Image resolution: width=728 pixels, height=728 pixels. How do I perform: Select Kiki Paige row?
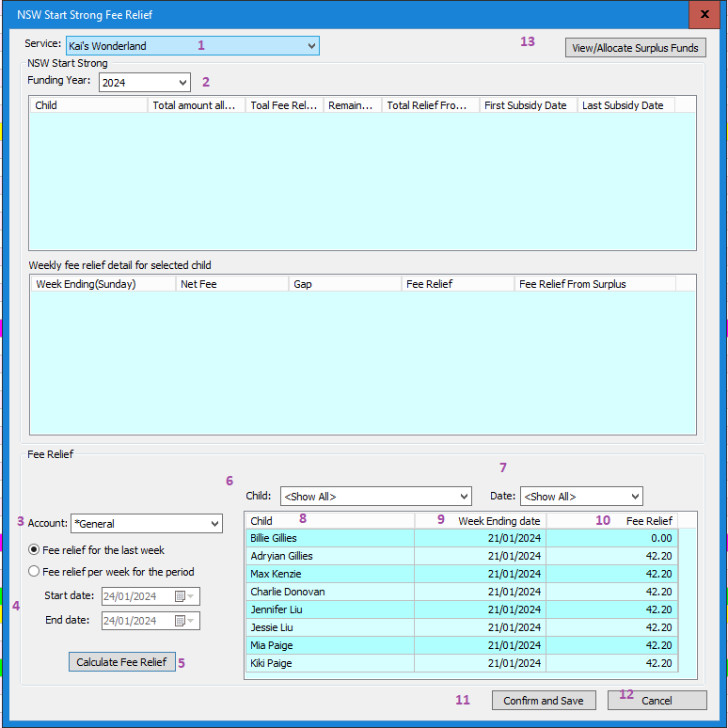click(329, 664)
